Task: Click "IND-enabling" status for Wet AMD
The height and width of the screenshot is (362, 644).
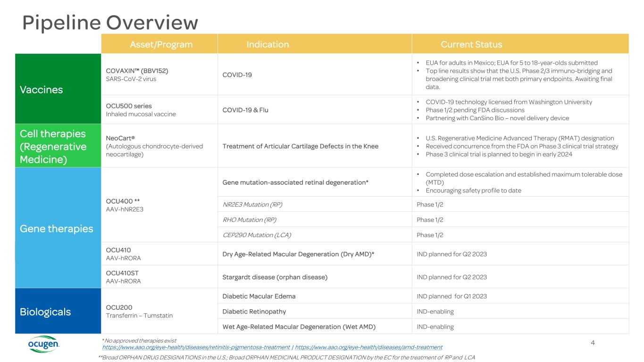Action: click(435, 327)
